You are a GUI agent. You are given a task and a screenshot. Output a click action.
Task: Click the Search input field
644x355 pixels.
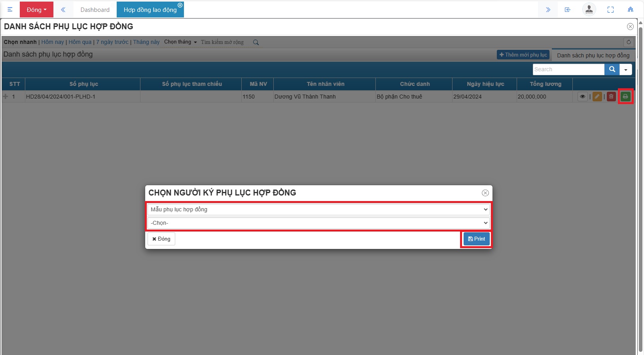click(x=568, y=69)
